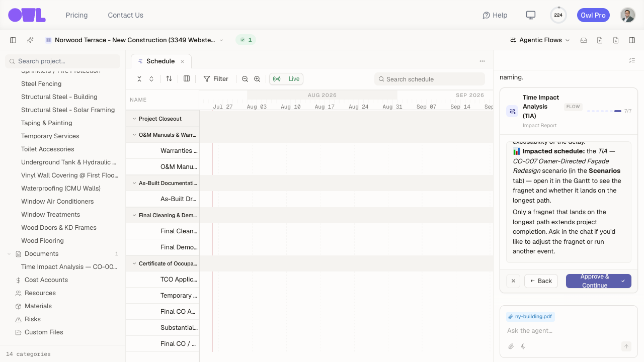The height and width of the screenshot is (362, 644).
Task: Collapse the Final Cleaning & Demobilization group
Action: [x=134, y=215]
